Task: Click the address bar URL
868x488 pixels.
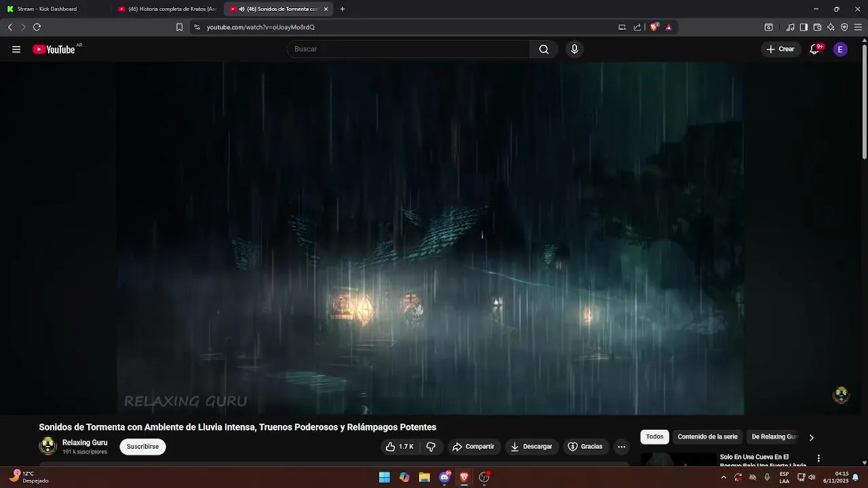Action: [x=260, y=27]
